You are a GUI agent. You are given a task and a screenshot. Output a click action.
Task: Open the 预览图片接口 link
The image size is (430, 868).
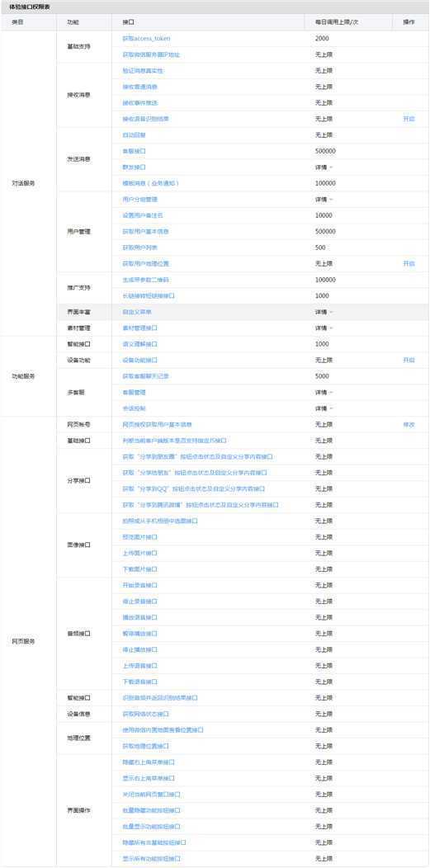(139, 537)
